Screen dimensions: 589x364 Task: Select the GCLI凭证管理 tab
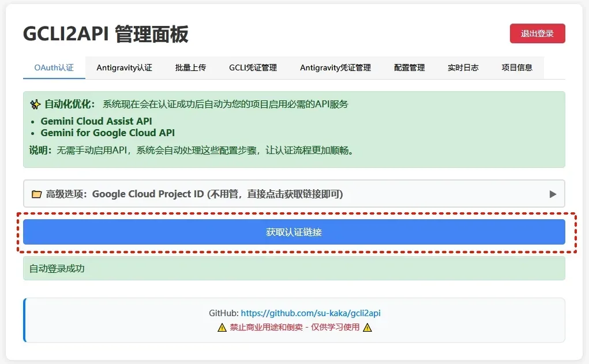pos(253,67)
